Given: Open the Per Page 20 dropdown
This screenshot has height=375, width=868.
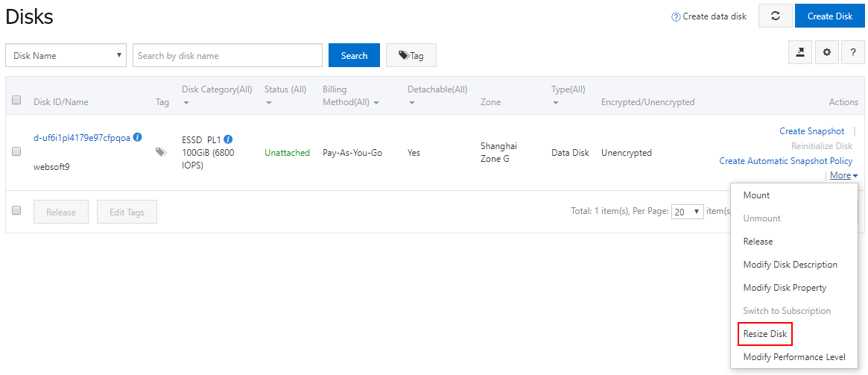Looking at the screenshot, I should click(x=688, y=212).
